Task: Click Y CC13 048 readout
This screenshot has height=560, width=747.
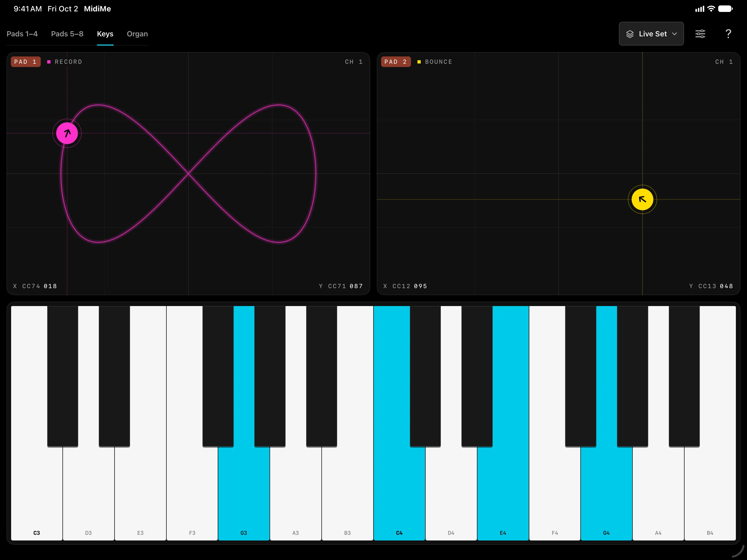Action: (711, 286)
